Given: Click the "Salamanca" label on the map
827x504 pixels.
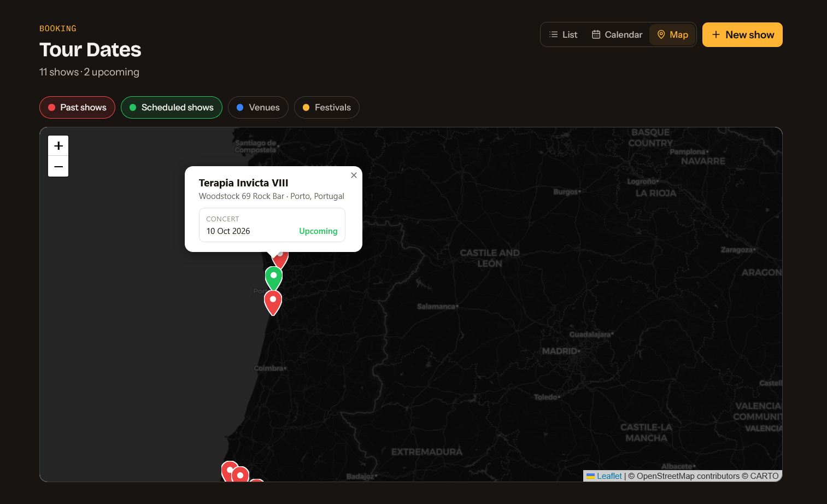Looking at the screenshot, I should (436, 307).
